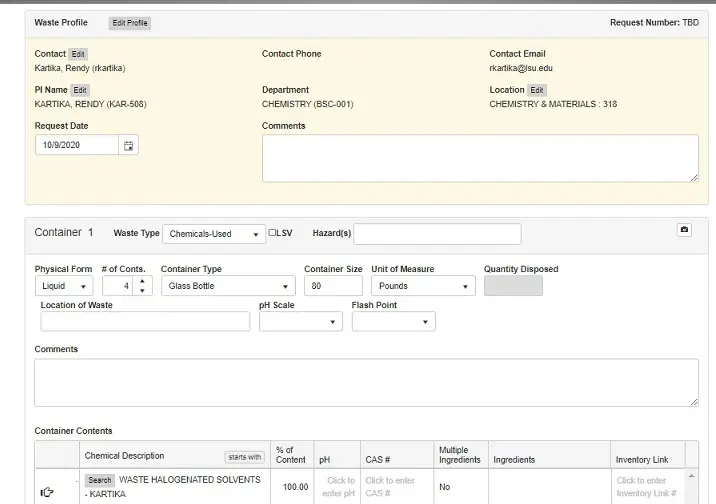
Task: Decrease the number of containers stepper
Action: [x=142, y=291]
